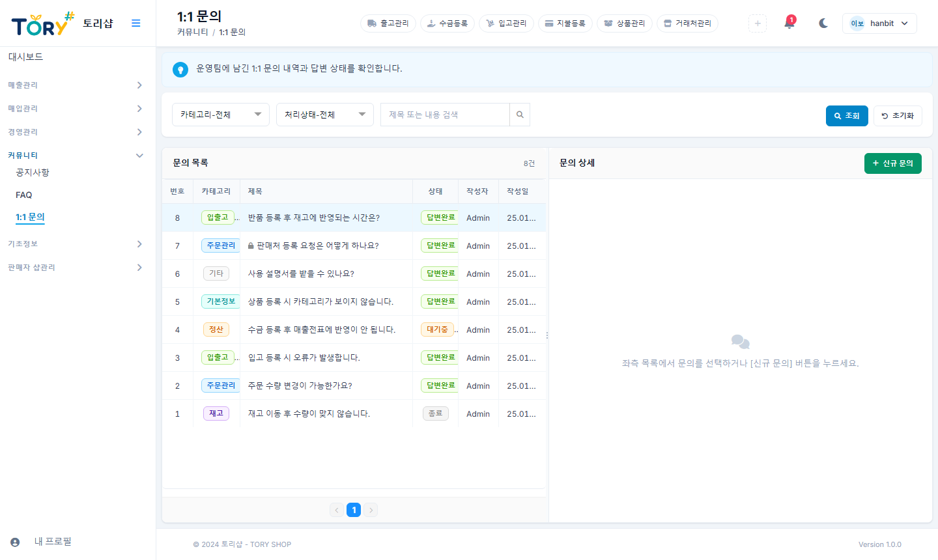Go to 대시보드 in sidebar
The image size is (938, 560).
25,57
